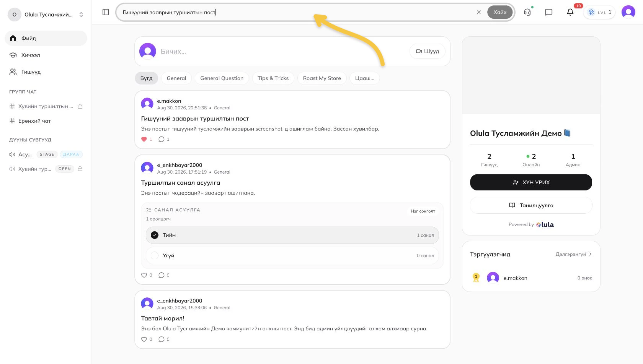The image size is (643, 364).
Task: Open the e.makkon avatar on first post
Action: coord(147,104)
